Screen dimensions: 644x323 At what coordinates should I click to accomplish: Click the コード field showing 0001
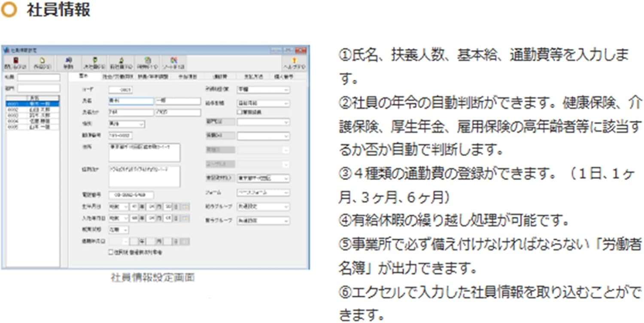(121, 90)
